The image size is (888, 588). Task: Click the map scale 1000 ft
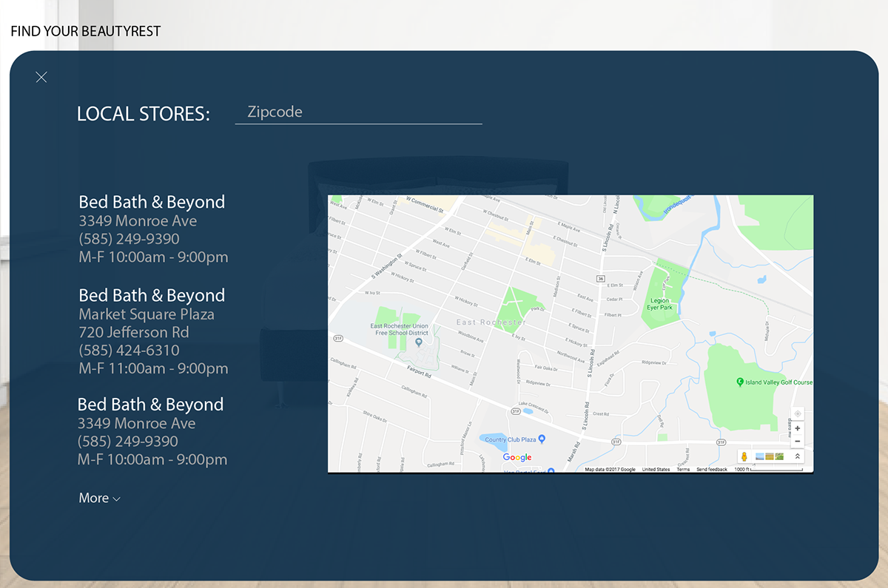coord(769,469)
